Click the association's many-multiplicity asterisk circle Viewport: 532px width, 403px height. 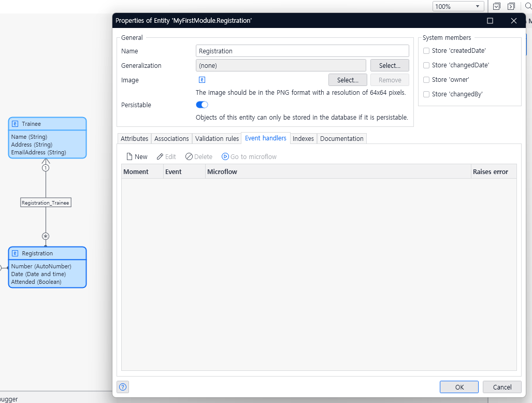point(46,236)
